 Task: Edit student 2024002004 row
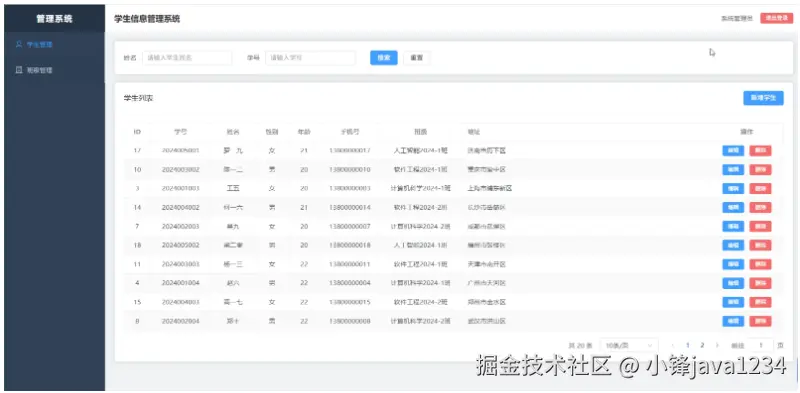point(733,321)
